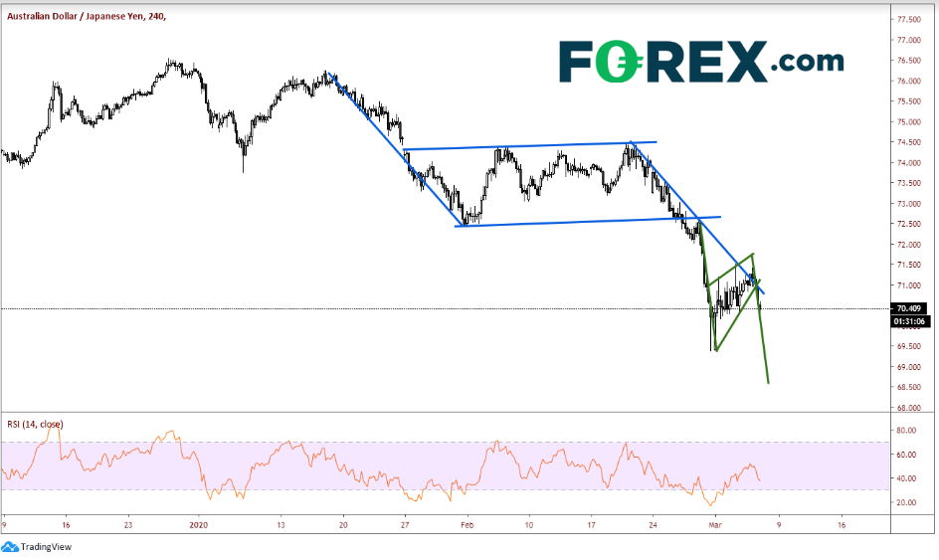Click the RSI 40.00 scale label

(906, 478)
